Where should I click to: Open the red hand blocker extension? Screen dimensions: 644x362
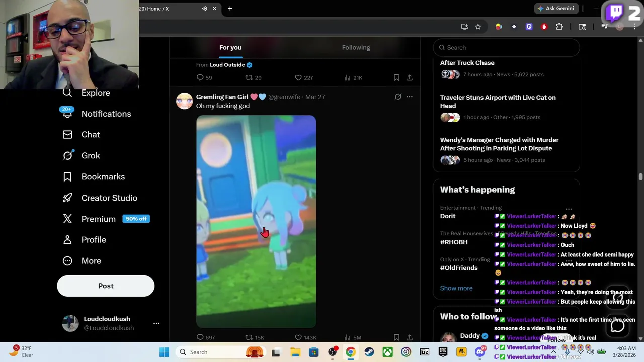click(x=544, y=27)
